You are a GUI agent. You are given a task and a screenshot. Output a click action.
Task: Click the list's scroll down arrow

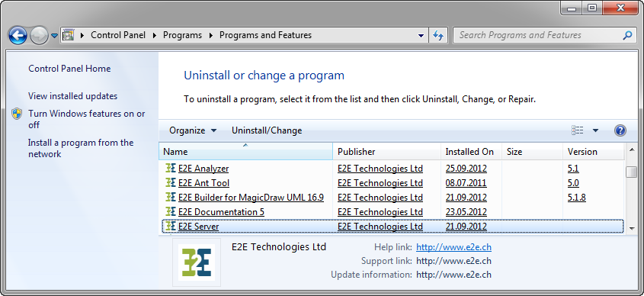(x=631, y=228)
